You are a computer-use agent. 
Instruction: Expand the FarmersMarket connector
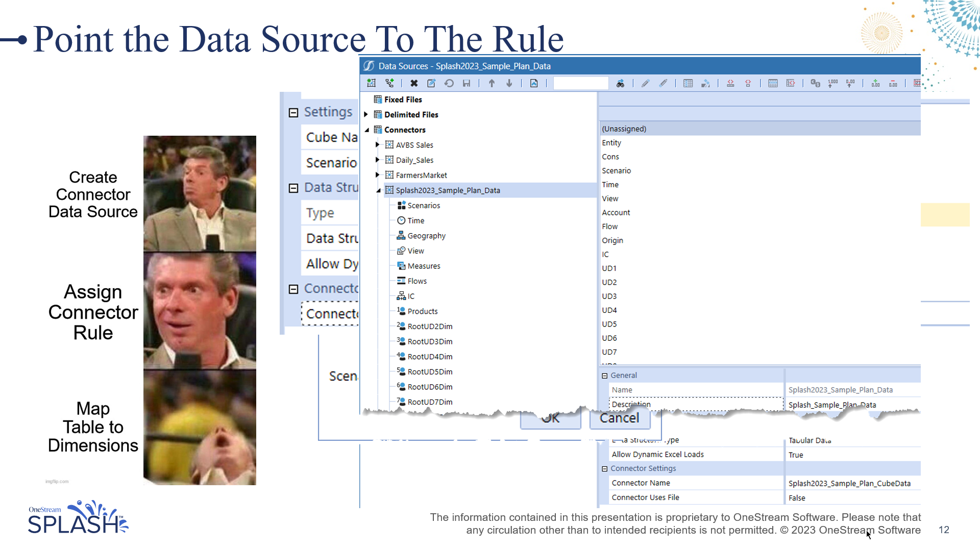[378, 175]
